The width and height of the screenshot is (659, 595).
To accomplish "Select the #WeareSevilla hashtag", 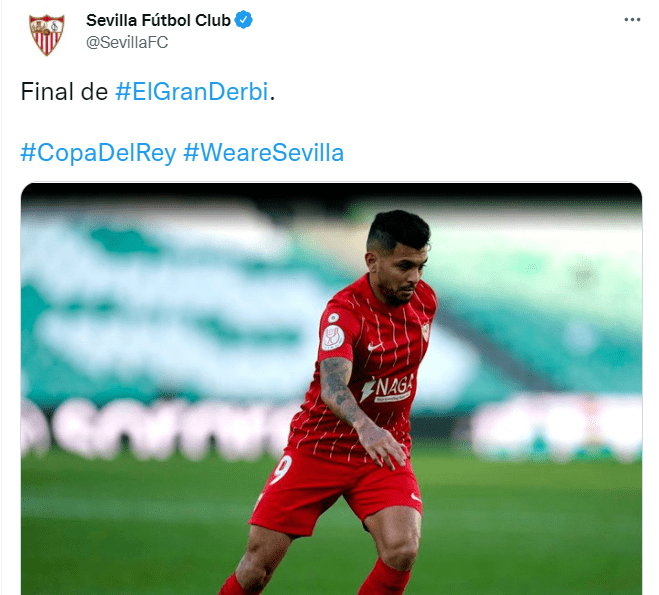I will tap(264, 152).
